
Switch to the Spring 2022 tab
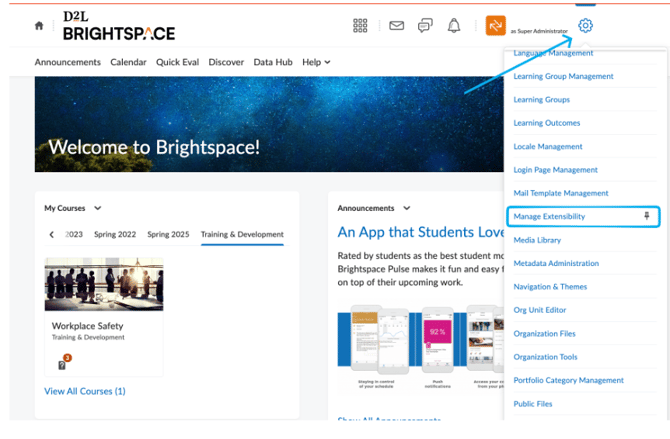coord(115,234)
